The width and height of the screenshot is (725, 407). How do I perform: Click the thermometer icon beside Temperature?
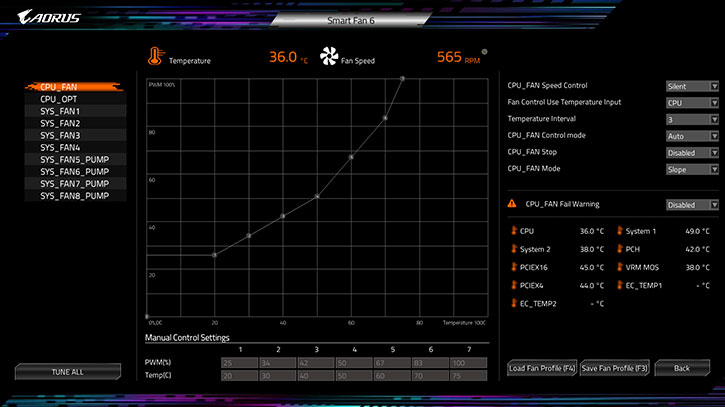[155, 57]
